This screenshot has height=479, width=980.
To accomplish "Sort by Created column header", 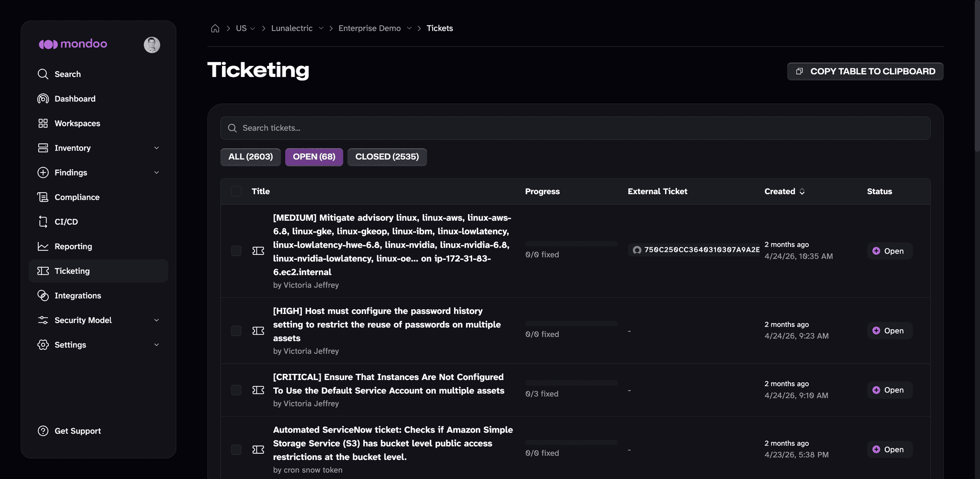I will pos(780,191).
